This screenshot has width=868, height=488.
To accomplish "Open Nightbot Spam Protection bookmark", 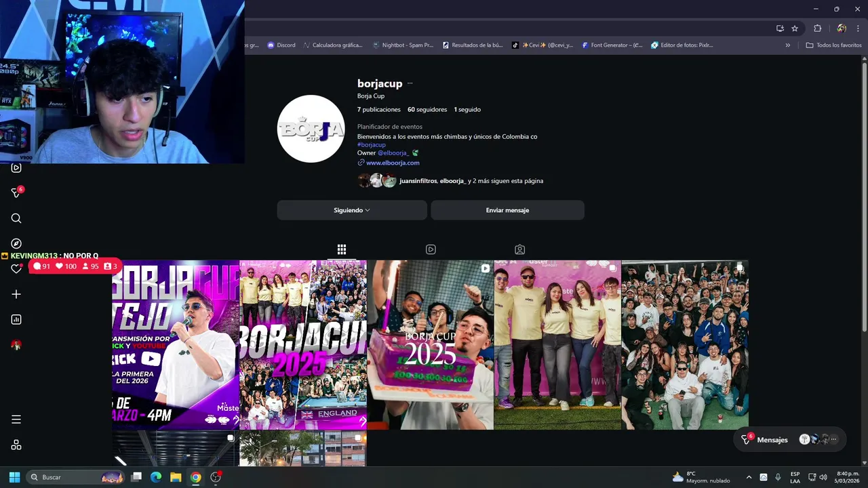I will [403, 45].
